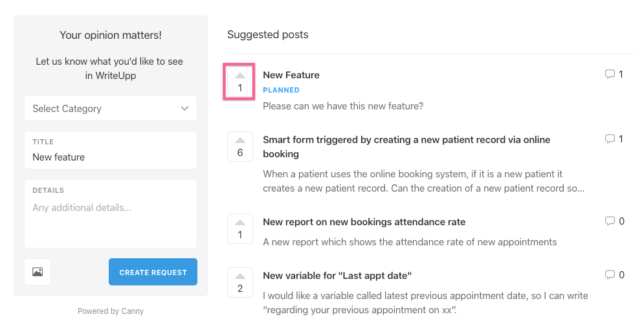Open the Select Category dropdown
This screenshot has width=644, height=321.
coord(111,108)
